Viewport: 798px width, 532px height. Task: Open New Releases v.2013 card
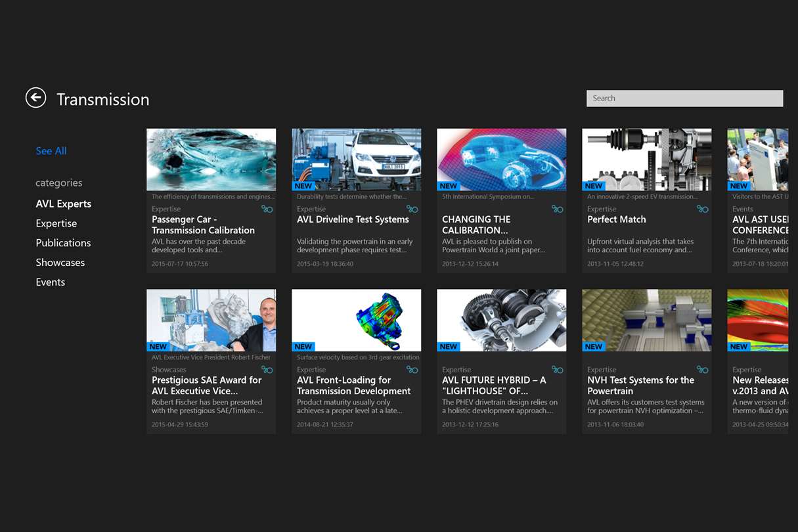758,362
